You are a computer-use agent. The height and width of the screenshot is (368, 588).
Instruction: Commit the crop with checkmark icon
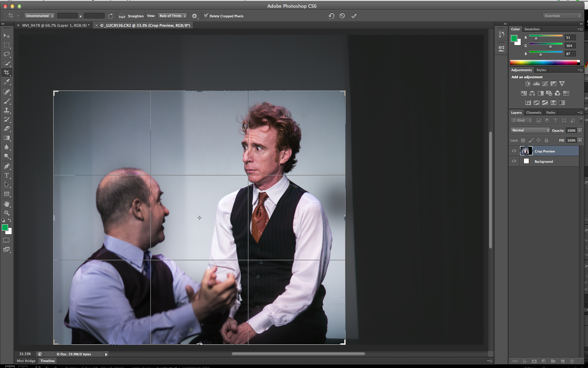[354, 16]
